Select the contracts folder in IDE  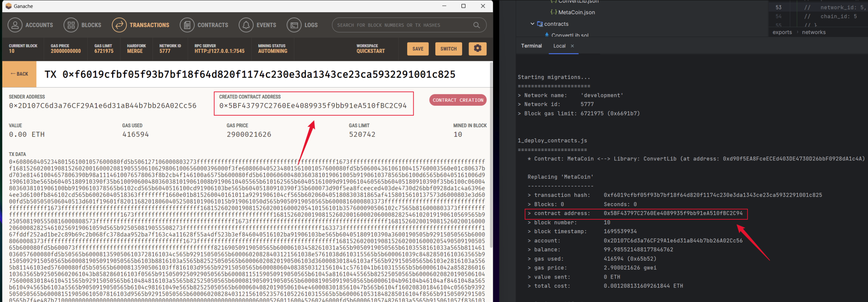[556, 24]
